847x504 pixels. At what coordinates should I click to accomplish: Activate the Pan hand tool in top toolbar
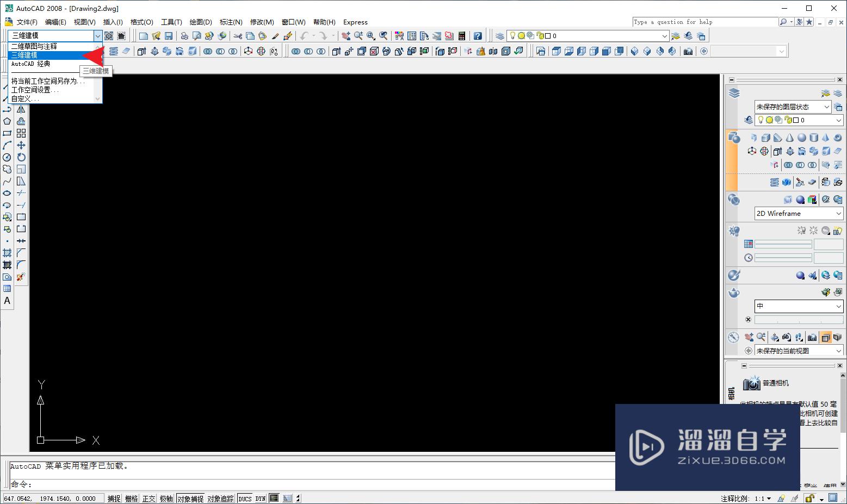(346, 36)
